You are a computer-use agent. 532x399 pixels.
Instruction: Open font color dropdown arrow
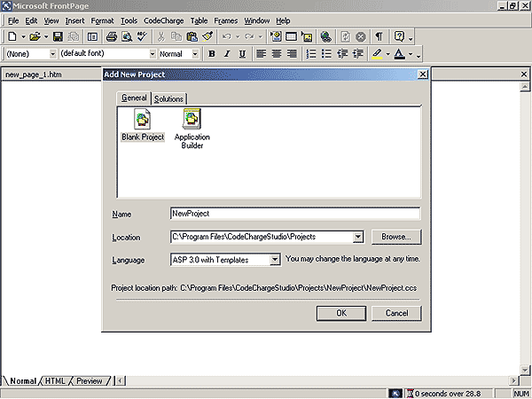coord(411,54)
